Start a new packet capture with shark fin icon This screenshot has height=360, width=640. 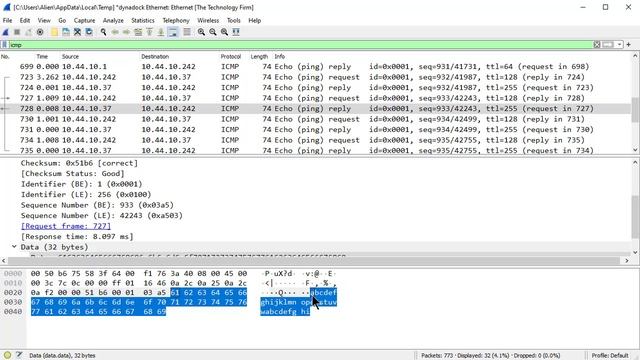coord(6,32)
